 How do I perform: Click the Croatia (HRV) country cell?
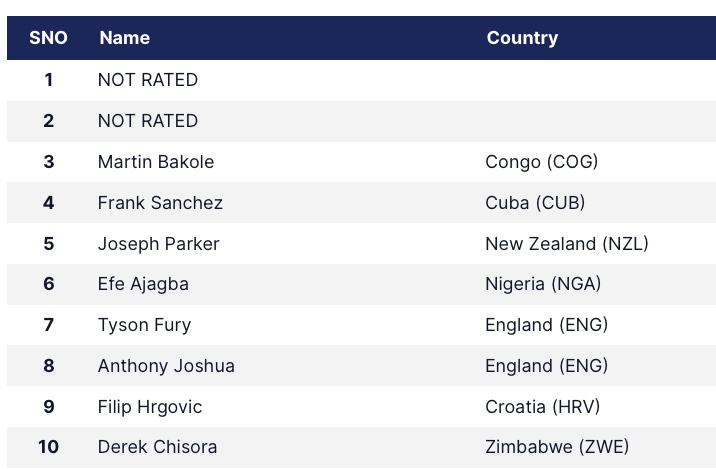pos(542,407)
